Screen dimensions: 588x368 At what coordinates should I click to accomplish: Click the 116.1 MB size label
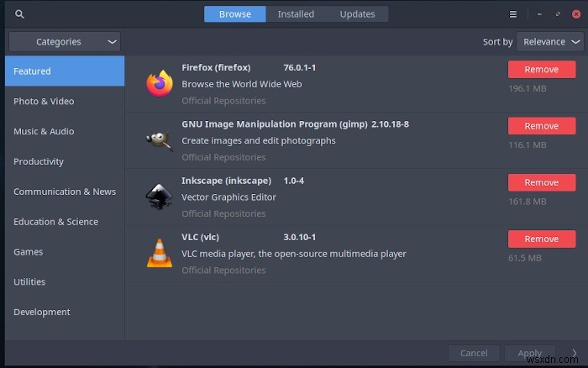coord(528,145)
